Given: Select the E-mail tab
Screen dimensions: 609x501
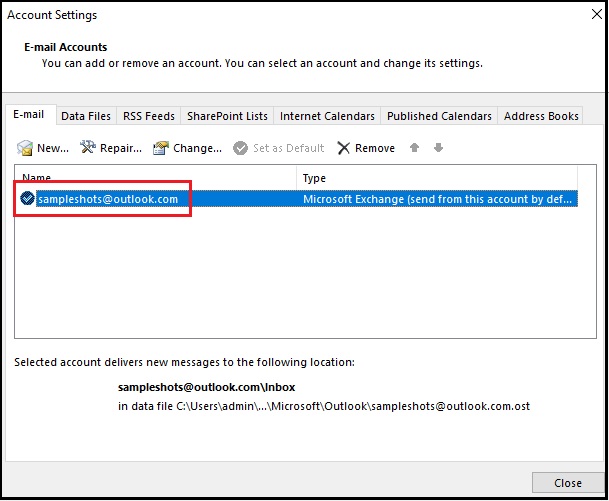Looking at the screenshot, I should pos(29,115).
